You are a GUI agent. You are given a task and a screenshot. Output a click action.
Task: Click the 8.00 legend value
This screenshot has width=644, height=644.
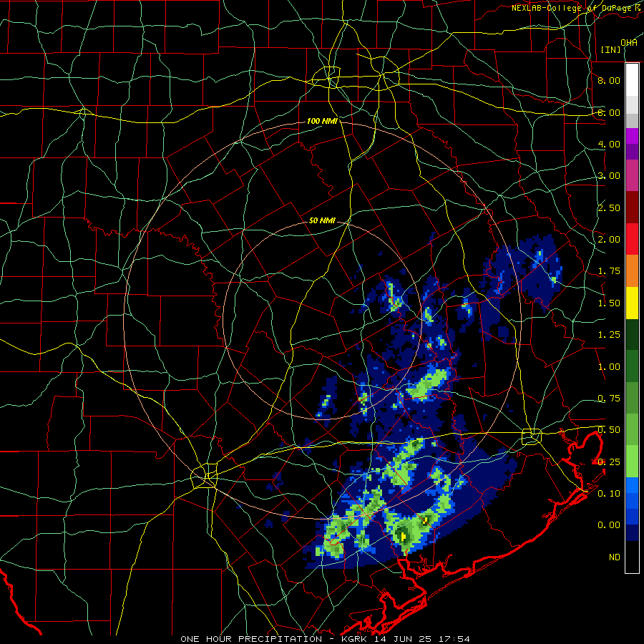[609, 80]
